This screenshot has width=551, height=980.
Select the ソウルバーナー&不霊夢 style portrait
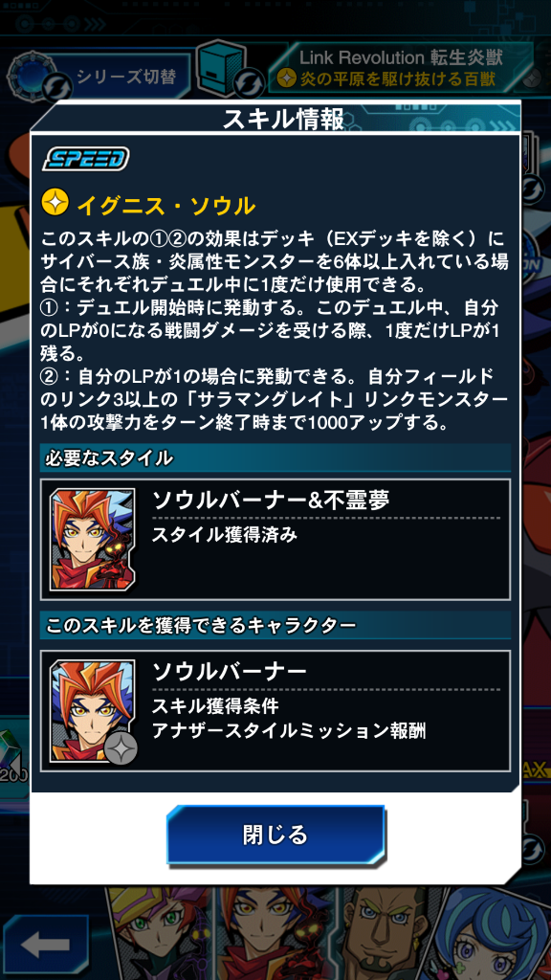[x=93, y=540]
